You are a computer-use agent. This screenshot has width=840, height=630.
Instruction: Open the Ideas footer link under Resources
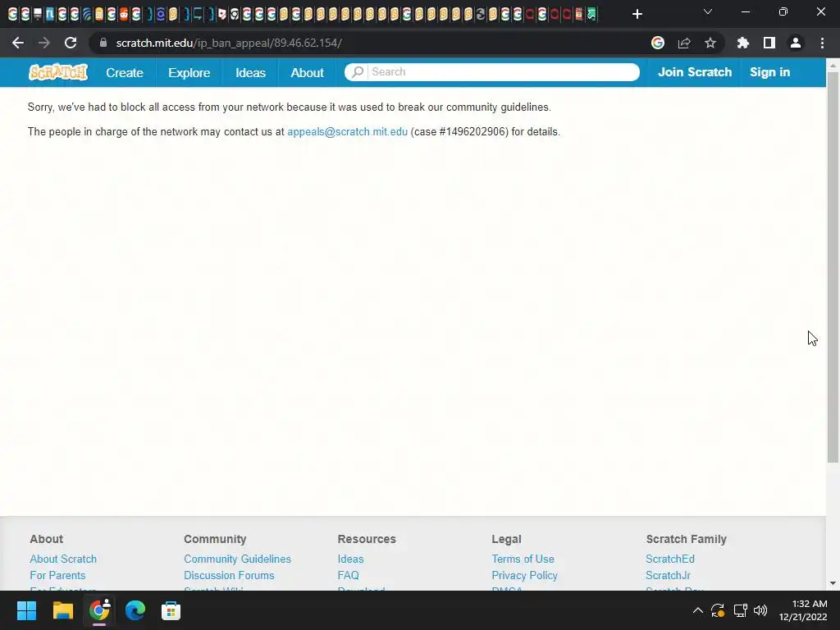(350, 559)
